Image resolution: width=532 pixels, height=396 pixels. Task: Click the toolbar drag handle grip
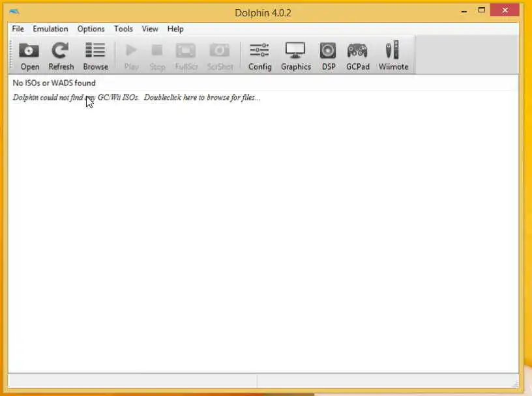coord(11,55)
